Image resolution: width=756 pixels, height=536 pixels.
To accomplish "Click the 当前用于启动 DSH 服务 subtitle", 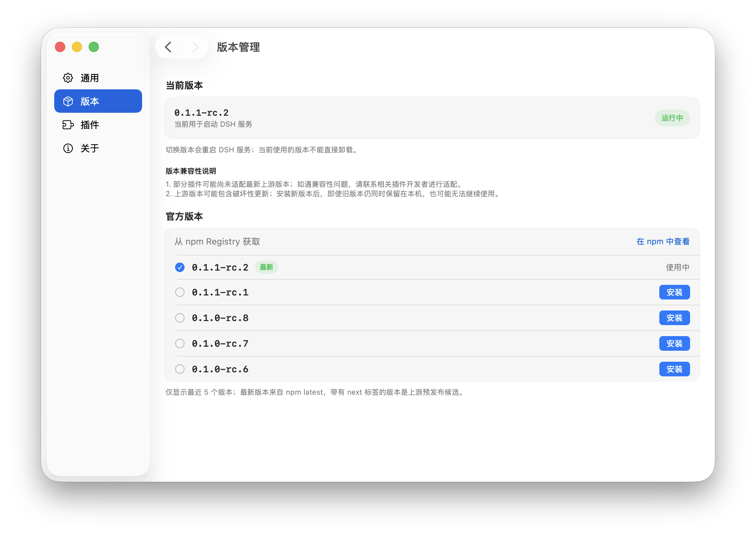I will (x=213, y=124).
